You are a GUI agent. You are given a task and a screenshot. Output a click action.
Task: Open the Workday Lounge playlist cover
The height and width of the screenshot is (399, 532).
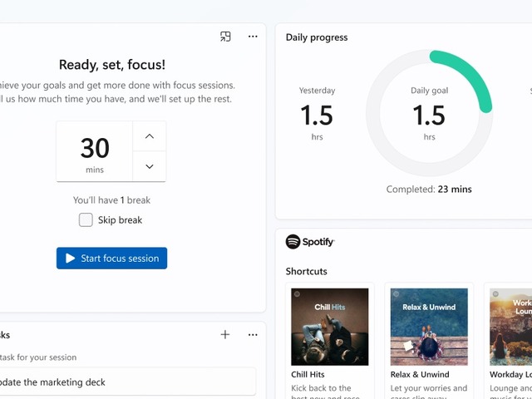510,327
